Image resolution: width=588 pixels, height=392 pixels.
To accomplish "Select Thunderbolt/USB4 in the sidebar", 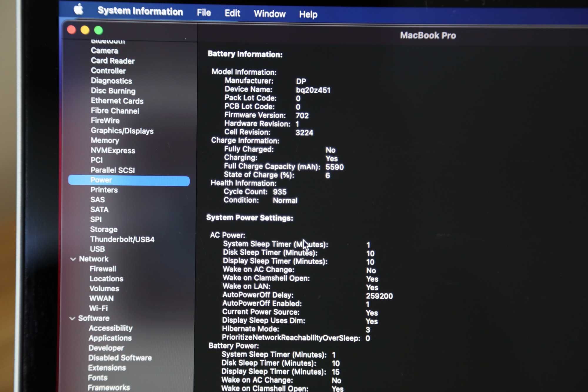I will [x=122, y=239].
